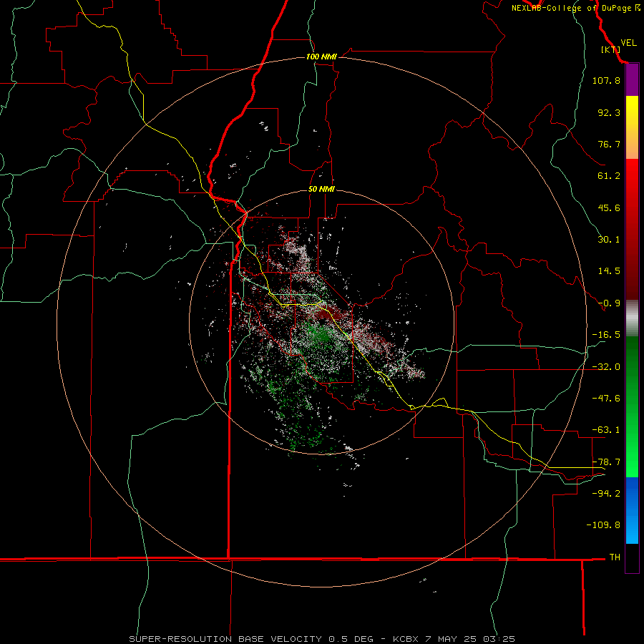Select the -78.7 velocity scale value
Viewport: 644px width, 644px height.
pyautogui.click(x=606, y=462)
